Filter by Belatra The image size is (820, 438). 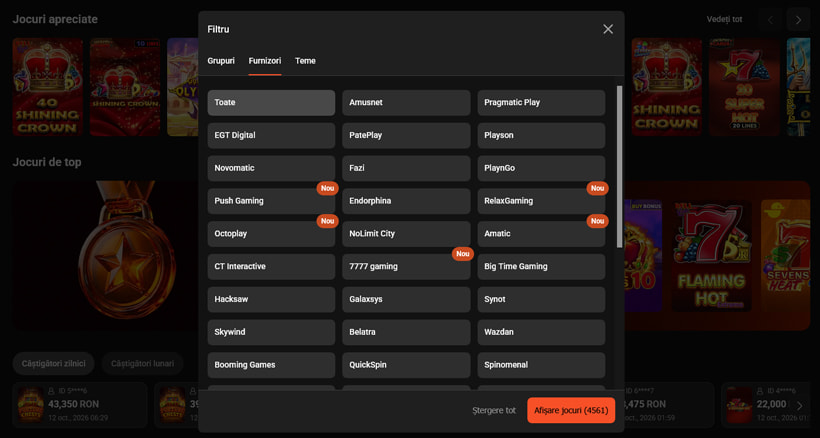click(x=406, y=332)
